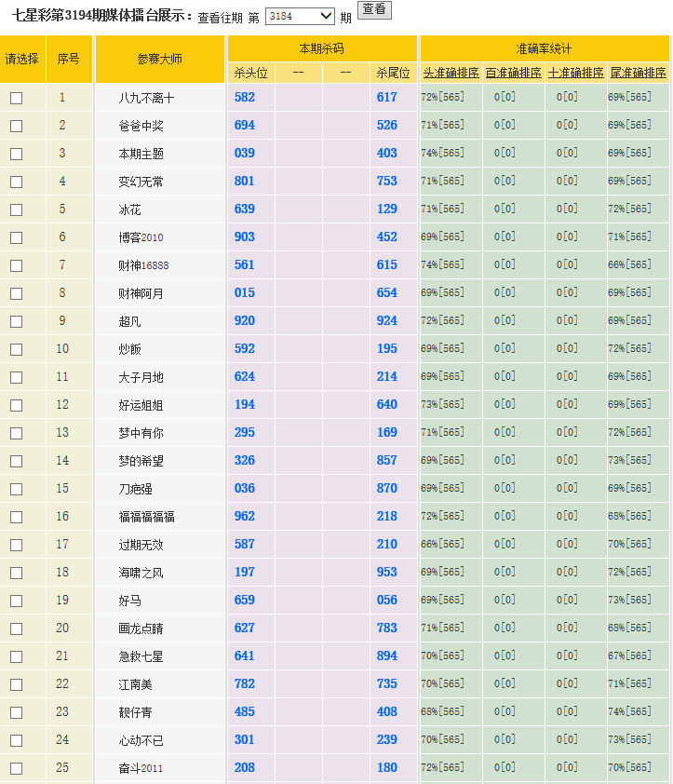Click the 参赛大师 column header
The width and height of the screenshot is (673, 784).
pos(159,59)
